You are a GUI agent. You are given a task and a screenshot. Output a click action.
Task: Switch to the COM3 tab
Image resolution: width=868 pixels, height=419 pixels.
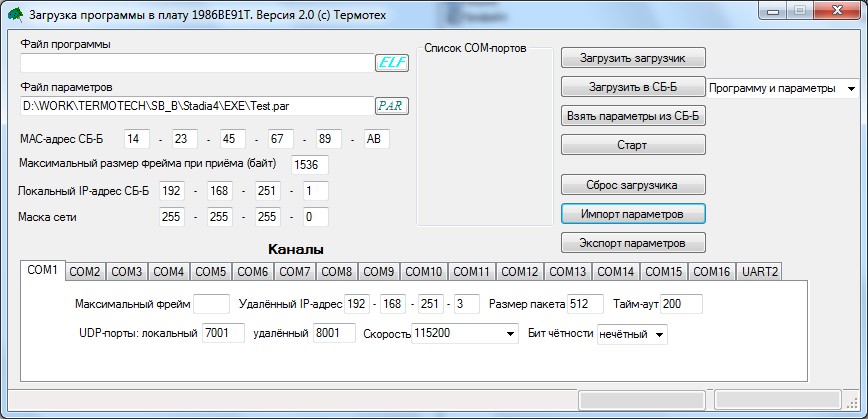click(127, 272)
